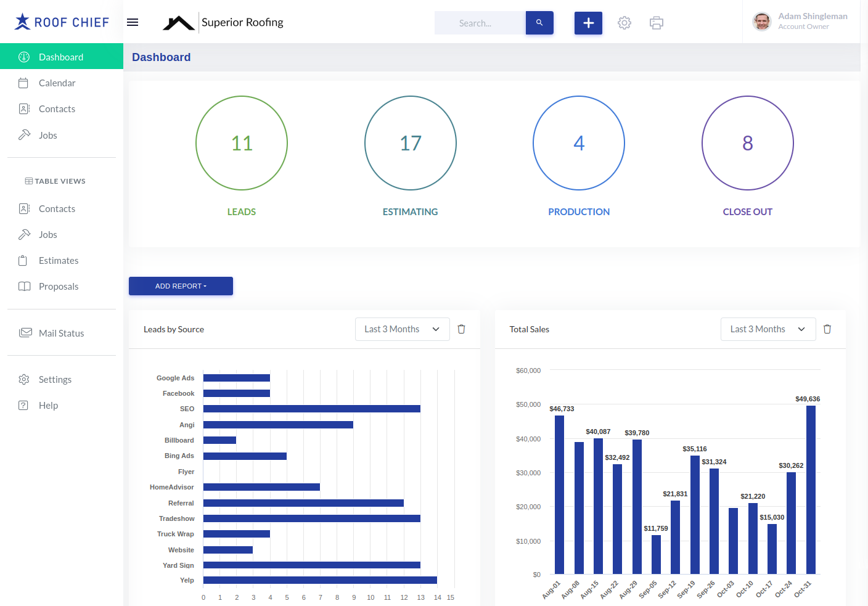The image size is (868, 606).
Task: Delete the Total Sales report trash icon
Action: [x=827, y=329]
